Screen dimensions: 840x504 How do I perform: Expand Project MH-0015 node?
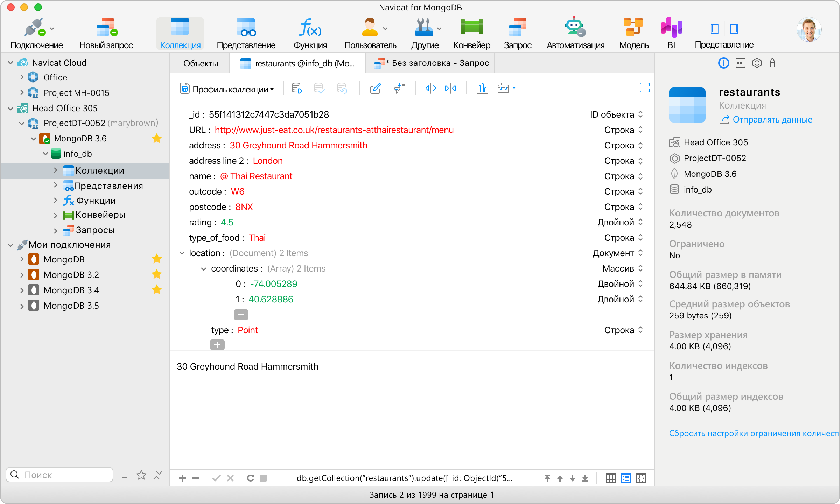[22, 93]
